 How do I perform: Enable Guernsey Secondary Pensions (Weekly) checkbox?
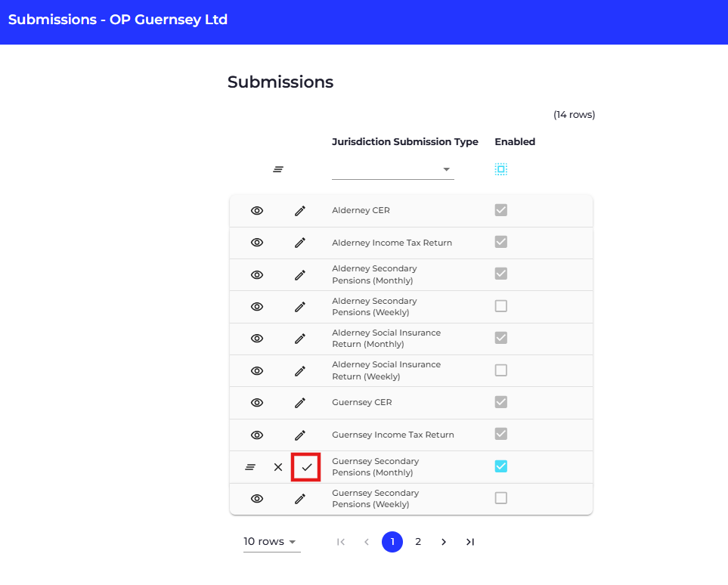[x=501, y=498]
